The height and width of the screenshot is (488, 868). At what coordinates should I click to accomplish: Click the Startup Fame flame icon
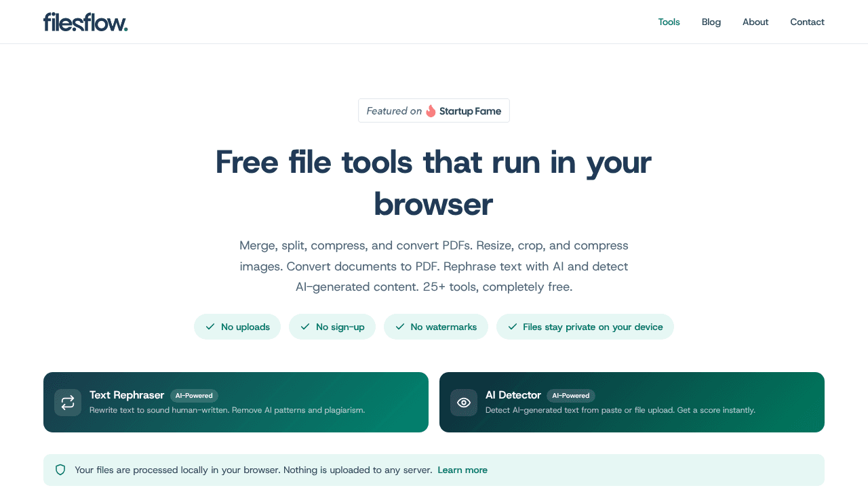tap(431, 111)
